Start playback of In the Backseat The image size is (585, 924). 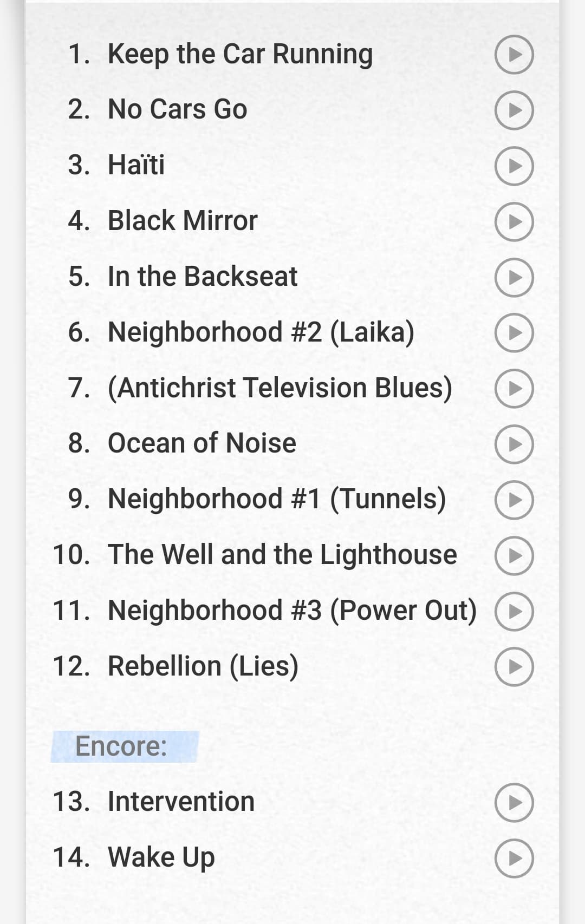(514, 277)
